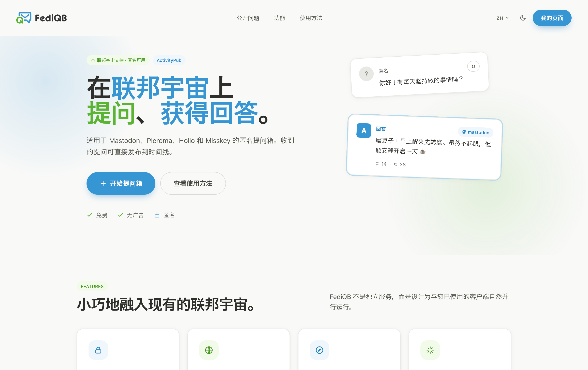Image resolution: width=588 pixels, height=370 pixels.
Task: Click the blue A avatar on answer card
Action: 364,131
